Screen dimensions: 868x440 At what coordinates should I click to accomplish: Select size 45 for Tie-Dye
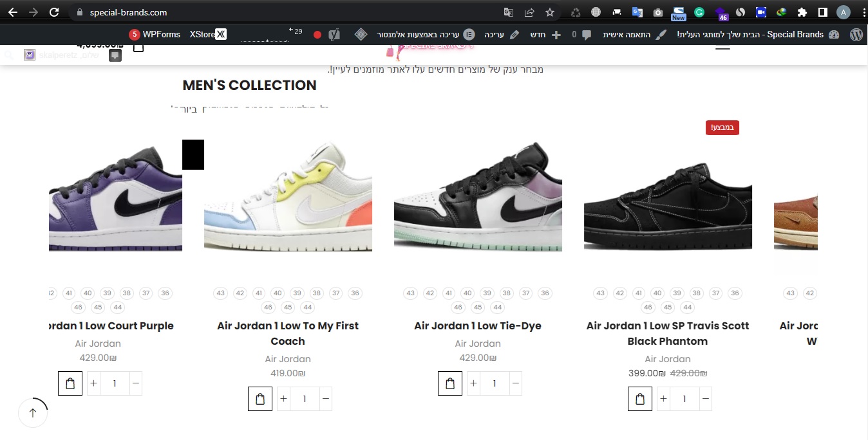pyautogui.click(x=478, y=307)
